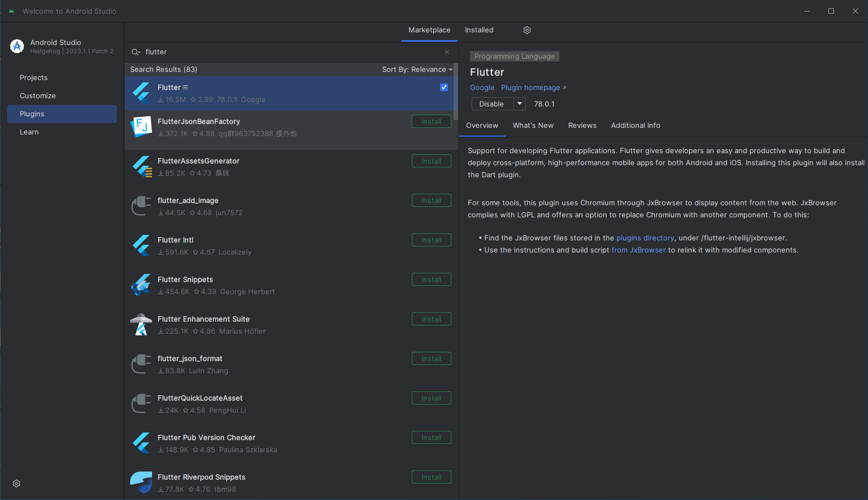This screenshot has height=500, width=868.
Task: Click the 78.0.1 version label in details
Action: [544, 104]
